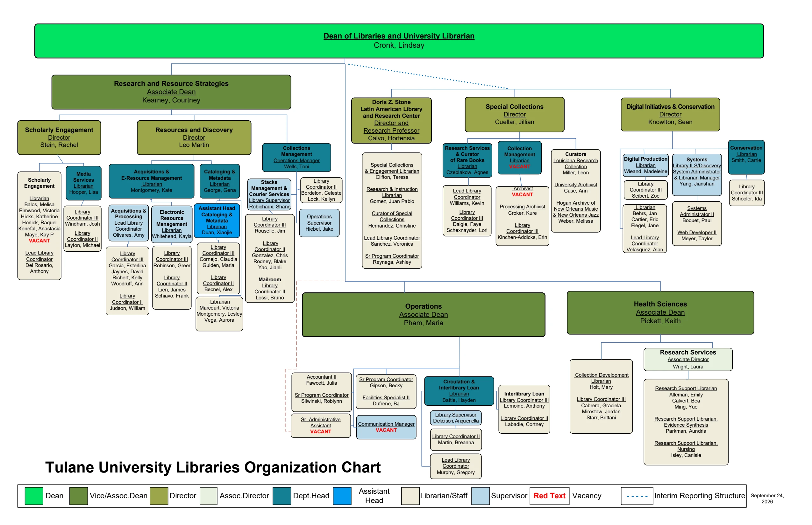The width and height of the screenshot is (812, 525).
Task: Click the Operations Associate Dean Pham, Maria box
Action: pos(424,315)
